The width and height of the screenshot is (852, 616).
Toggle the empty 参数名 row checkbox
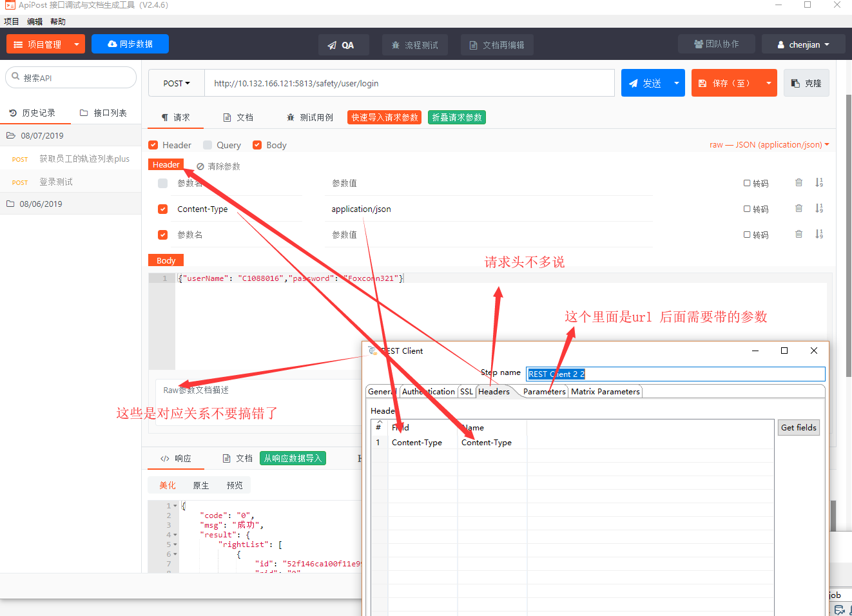(163, 235)
